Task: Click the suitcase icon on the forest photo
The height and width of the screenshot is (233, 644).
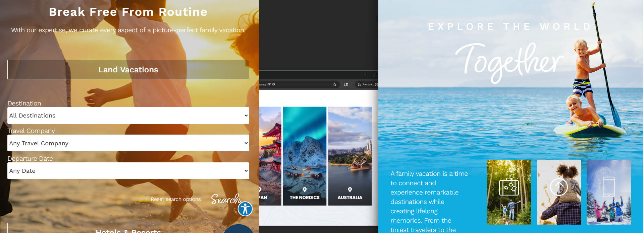Action: 509,187
